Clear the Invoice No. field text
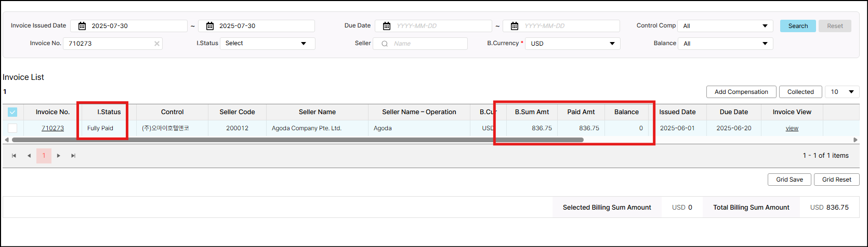This screenshot has height=247, width=868. (157, 44)
